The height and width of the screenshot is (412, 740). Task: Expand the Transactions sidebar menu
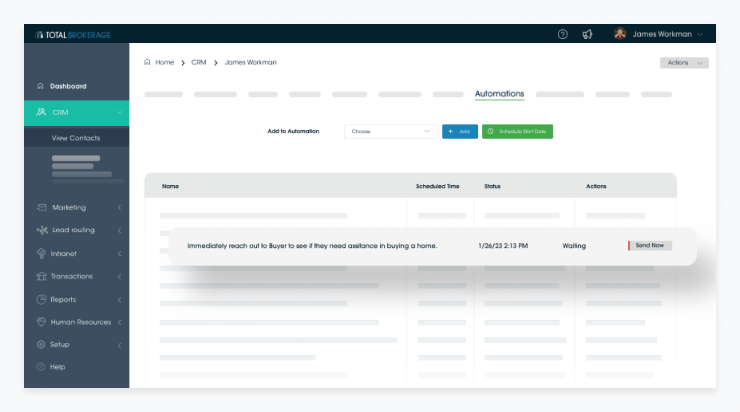[x=119, y=276]
